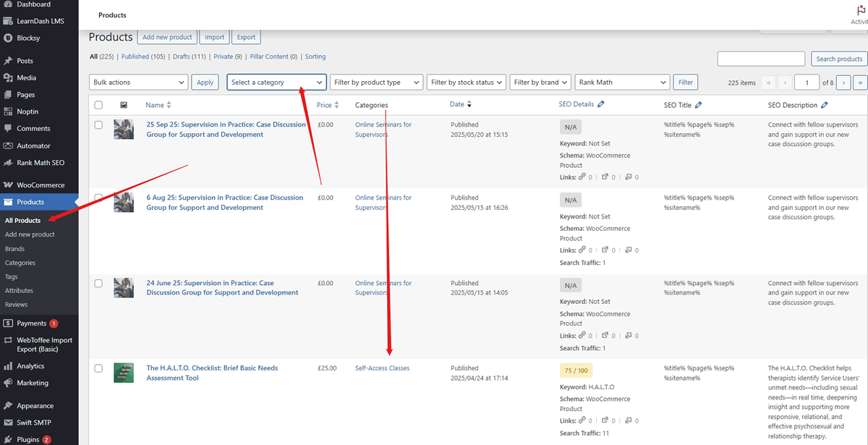868x445 pixels.
Task: Click the Add new product button
Action: [x=167, y=37]
